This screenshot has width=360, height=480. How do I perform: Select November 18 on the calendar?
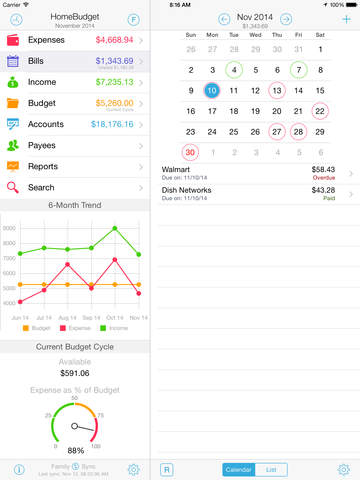[x=234, y=111]
